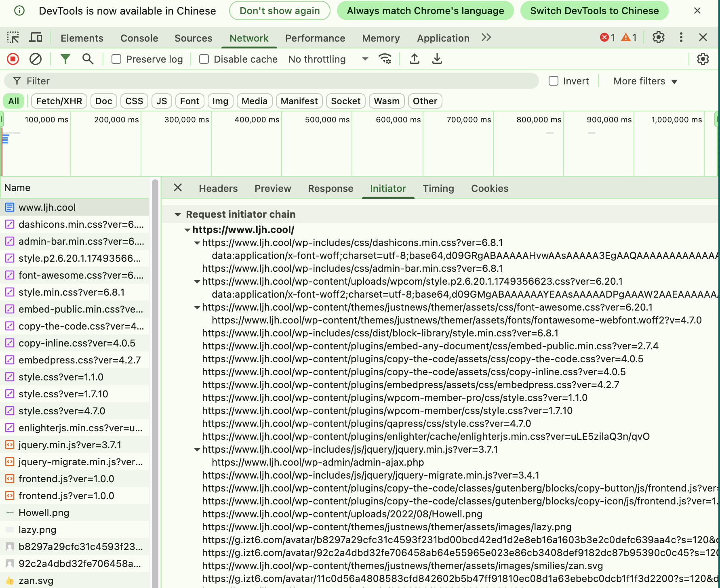Toggle the device toolbar icon

(x=36, y=38)
